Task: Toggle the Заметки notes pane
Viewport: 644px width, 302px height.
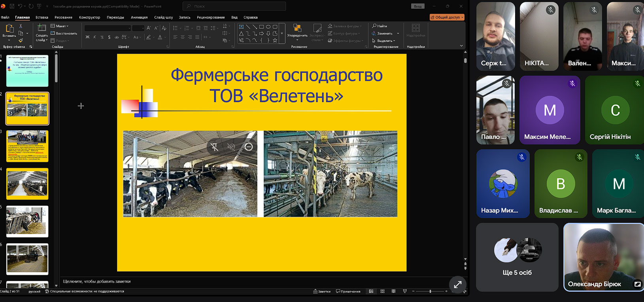Action: point(322,291)
